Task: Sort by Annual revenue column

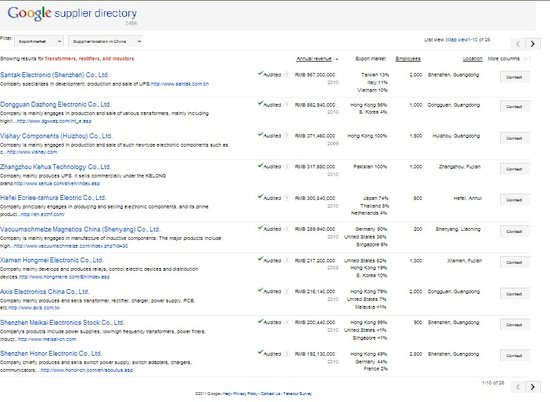Action: [314, 59]
